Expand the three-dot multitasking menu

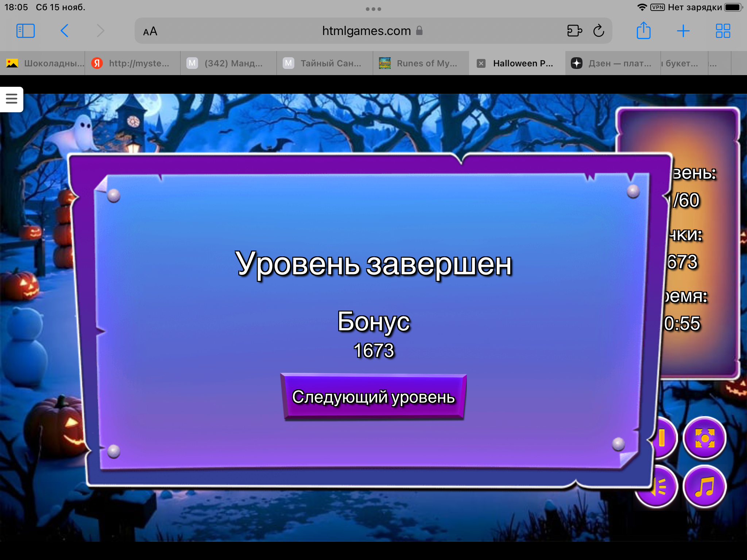(x=373, y=9)
